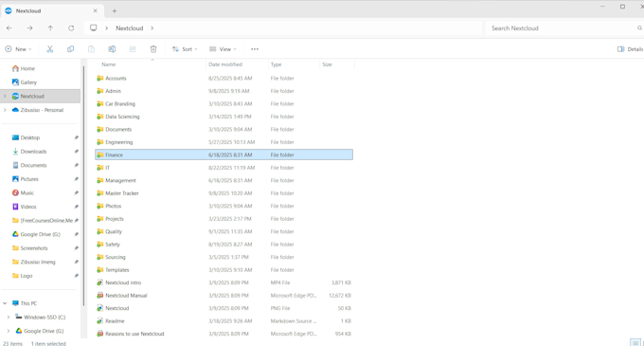Click the Copy icon in toolbar
The width and height of the screenshot is (644, 346).
click(71, 49)
